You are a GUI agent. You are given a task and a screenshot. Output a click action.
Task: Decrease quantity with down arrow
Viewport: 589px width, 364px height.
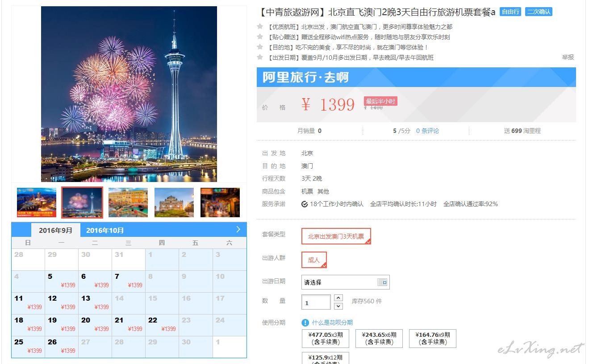click(x=338, y=306)
